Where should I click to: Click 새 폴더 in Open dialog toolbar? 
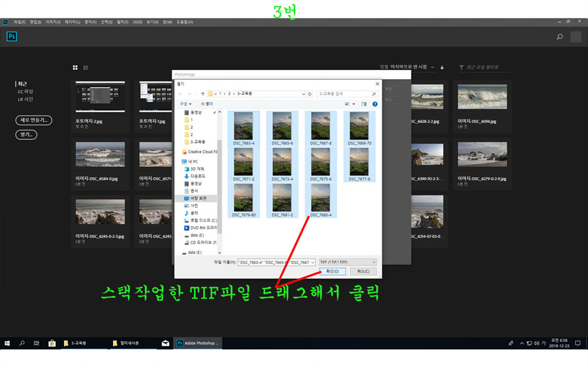206,104
